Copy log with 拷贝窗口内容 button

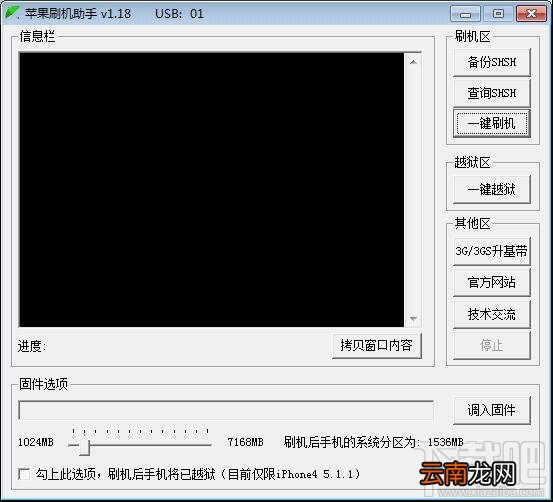click(377, 345)
